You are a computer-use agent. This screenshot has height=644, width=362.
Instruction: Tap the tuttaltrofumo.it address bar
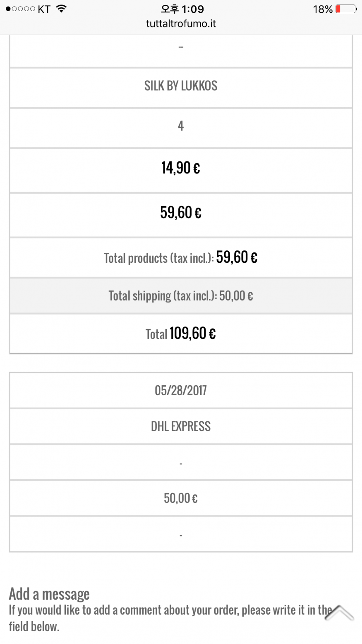coord(181,24)
